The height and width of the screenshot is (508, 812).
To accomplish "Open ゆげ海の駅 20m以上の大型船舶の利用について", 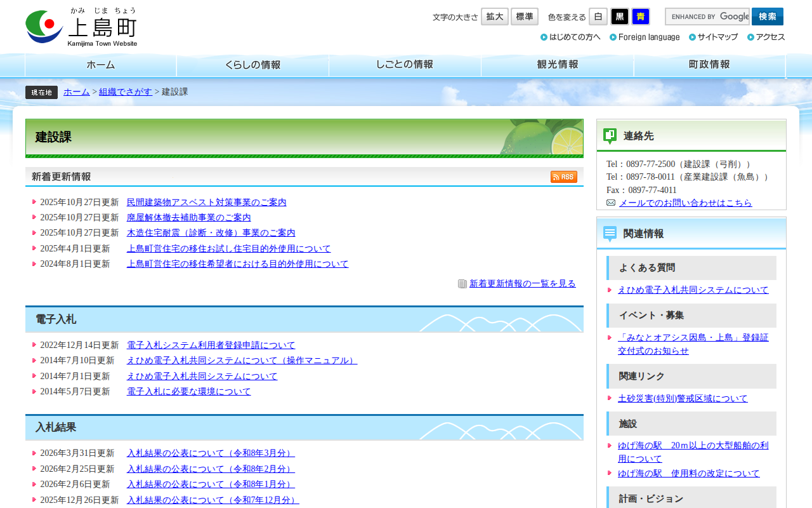I will click(693, 452).
